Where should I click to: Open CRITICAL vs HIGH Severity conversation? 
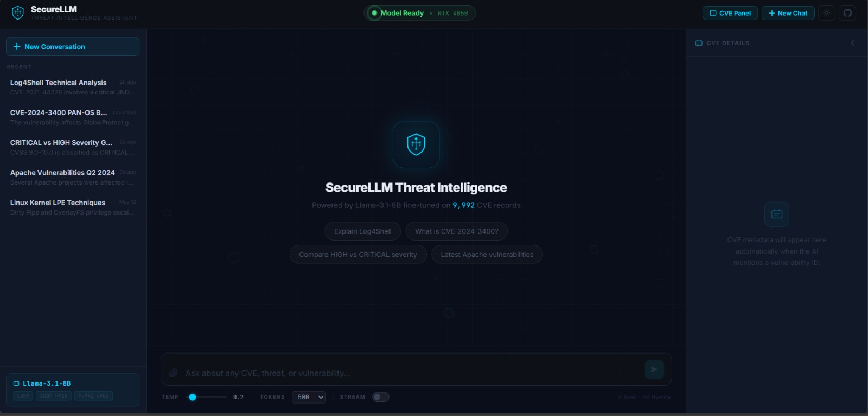(x=73, y=147)
